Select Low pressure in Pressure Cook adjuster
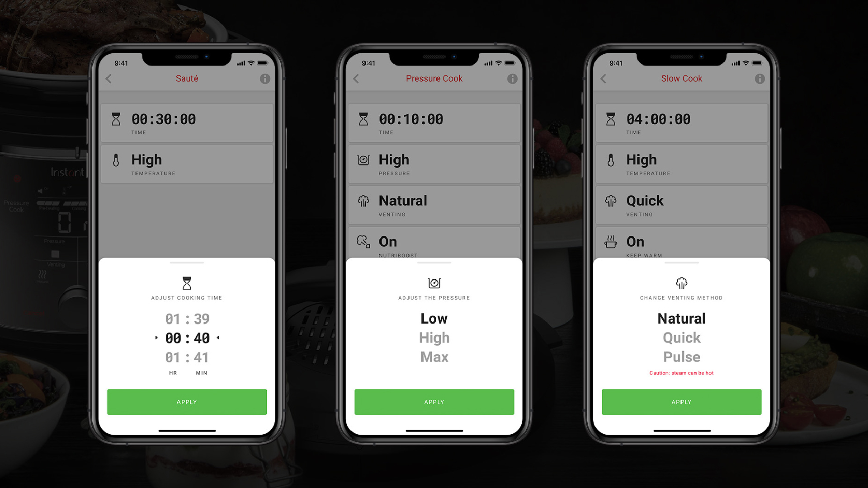The width and height of the screenshot is (868, 488). click(434, 318)
